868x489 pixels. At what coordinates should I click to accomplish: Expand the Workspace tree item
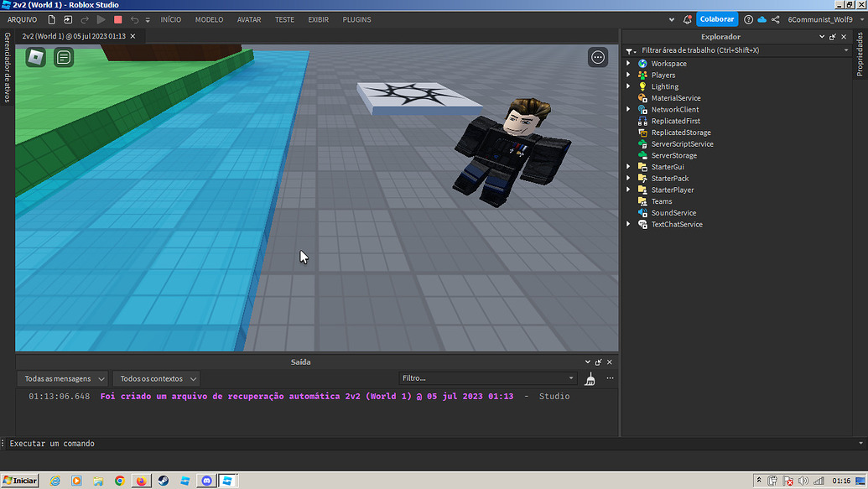pyautogui.click(x=628, y=63)
